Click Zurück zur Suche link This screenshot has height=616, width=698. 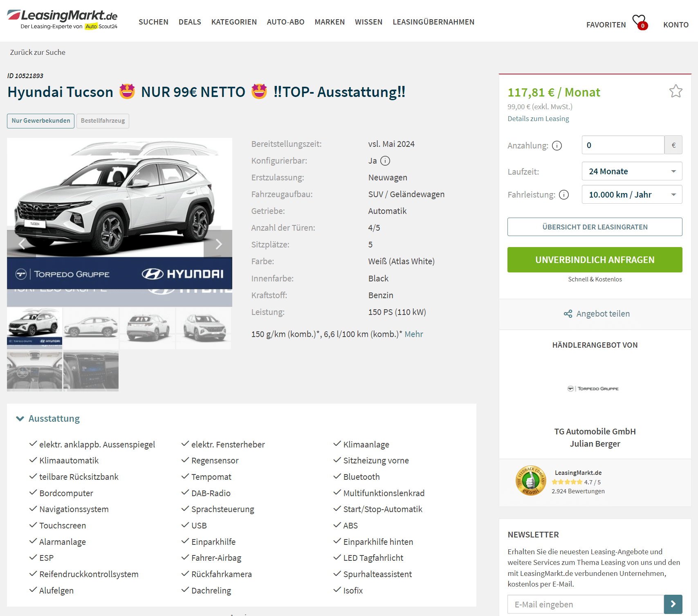point(38,52)
